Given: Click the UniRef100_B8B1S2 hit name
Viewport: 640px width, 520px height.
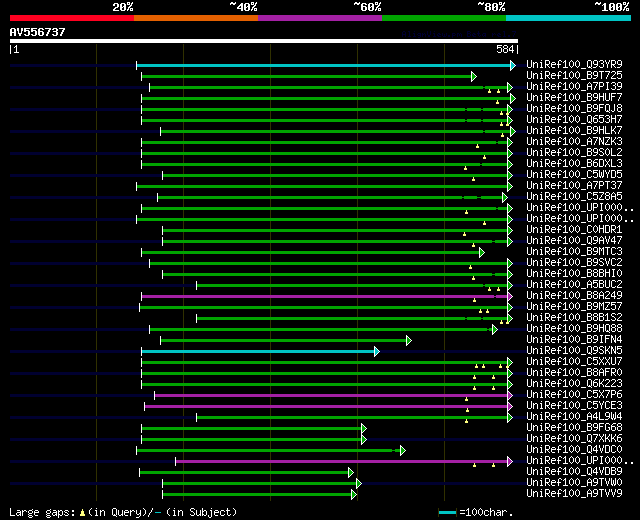Looking at the screenshot, I should point(574,318).
